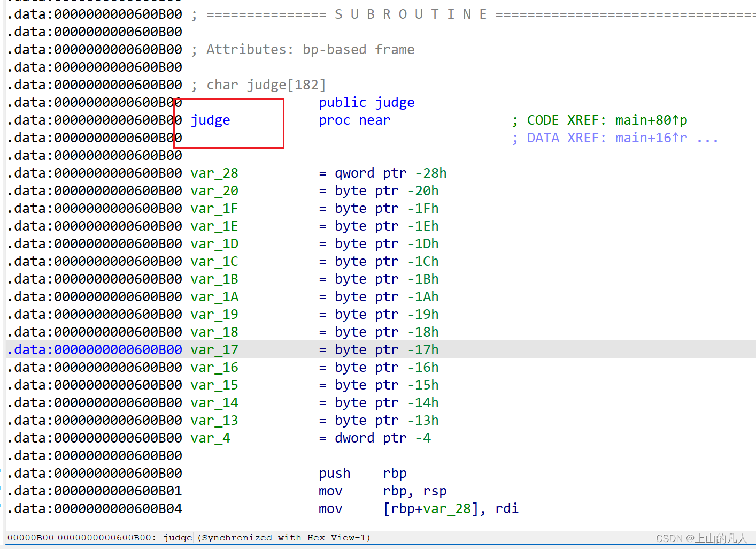756x549 pixels.
Task: Click 'byte ptr -13h' definition
Action: pyautogui.click(x=387, y=421)
